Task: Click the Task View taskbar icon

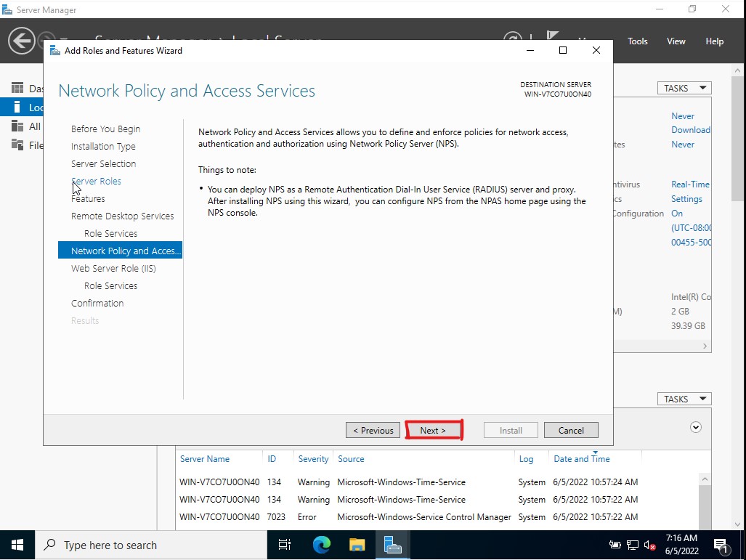Action: [285, 545]
